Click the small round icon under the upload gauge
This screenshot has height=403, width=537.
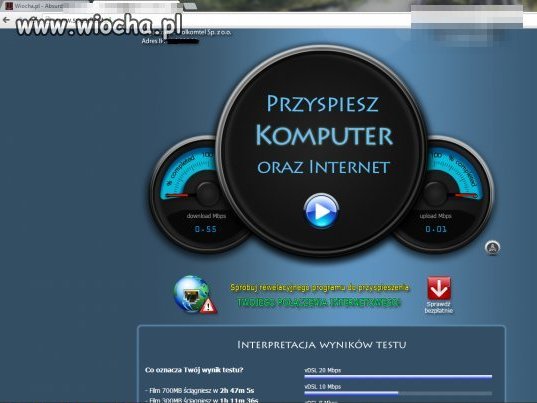coord(492,248)
